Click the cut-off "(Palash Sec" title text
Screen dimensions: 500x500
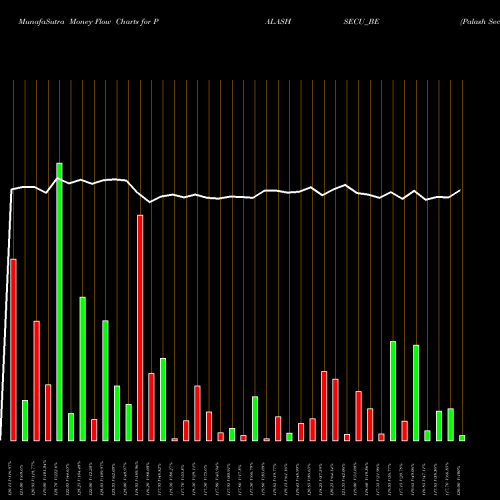click(480, 22)
